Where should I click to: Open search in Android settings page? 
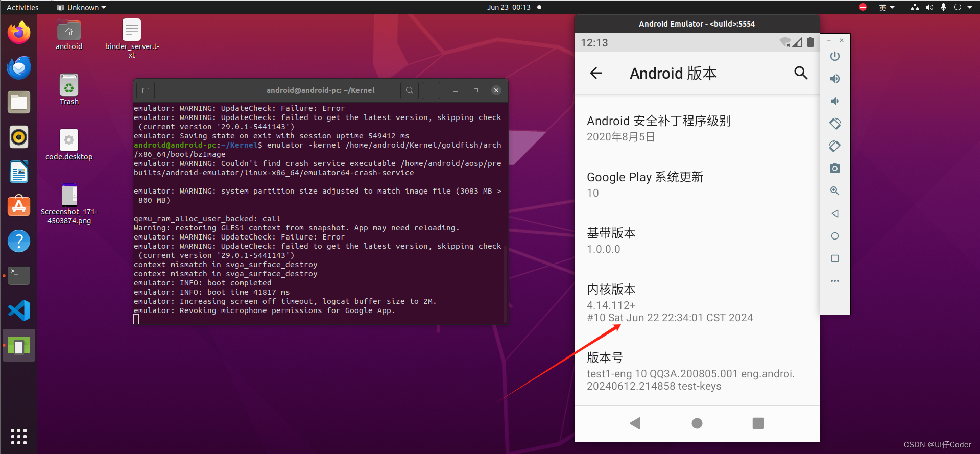tap(801, 73)
